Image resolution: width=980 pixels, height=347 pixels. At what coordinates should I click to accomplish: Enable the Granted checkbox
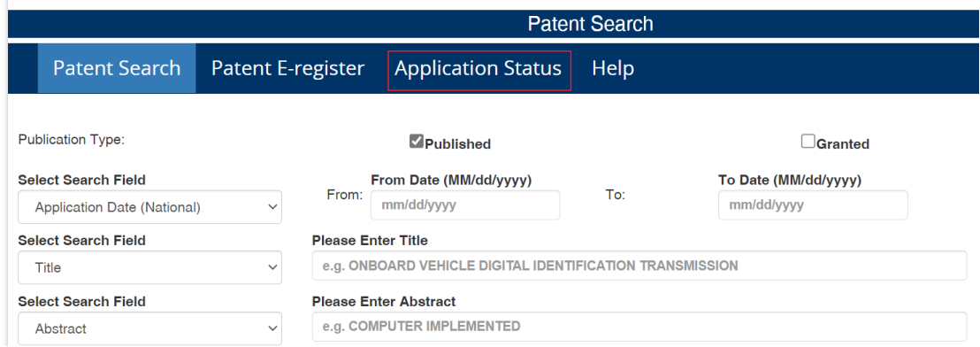808,142
